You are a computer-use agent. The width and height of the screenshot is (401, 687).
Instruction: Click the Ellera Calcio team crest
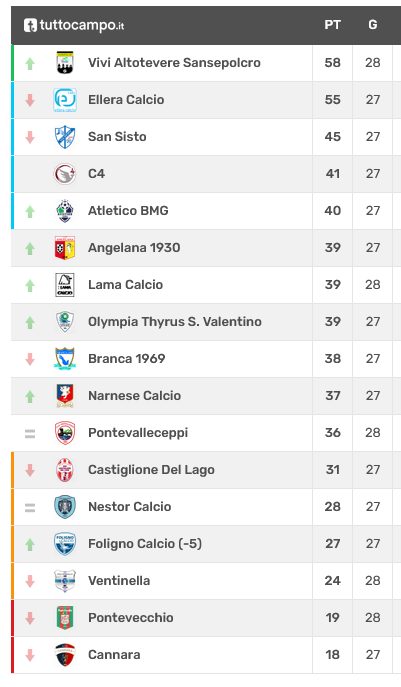[x=65, y=100]
